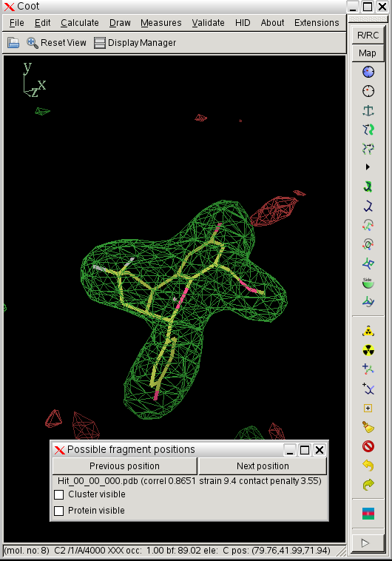
Task: Go to Next position fragment
Action: tap(263, 466)
